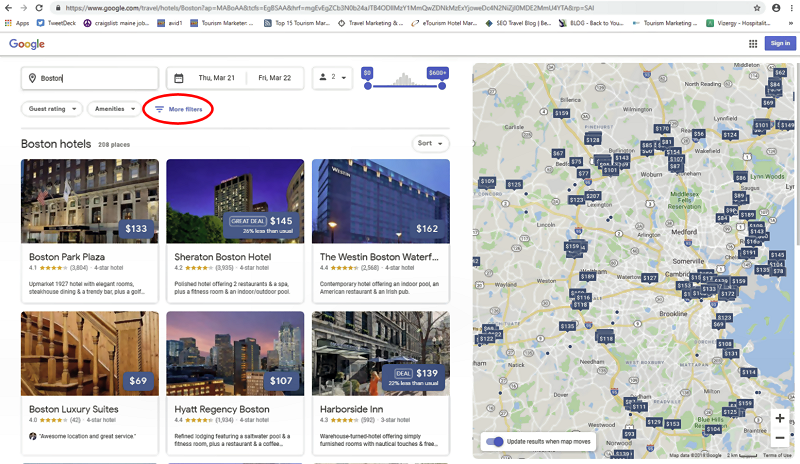Open the SEO Travel Blog bookmark

click(x=518, y=23)
